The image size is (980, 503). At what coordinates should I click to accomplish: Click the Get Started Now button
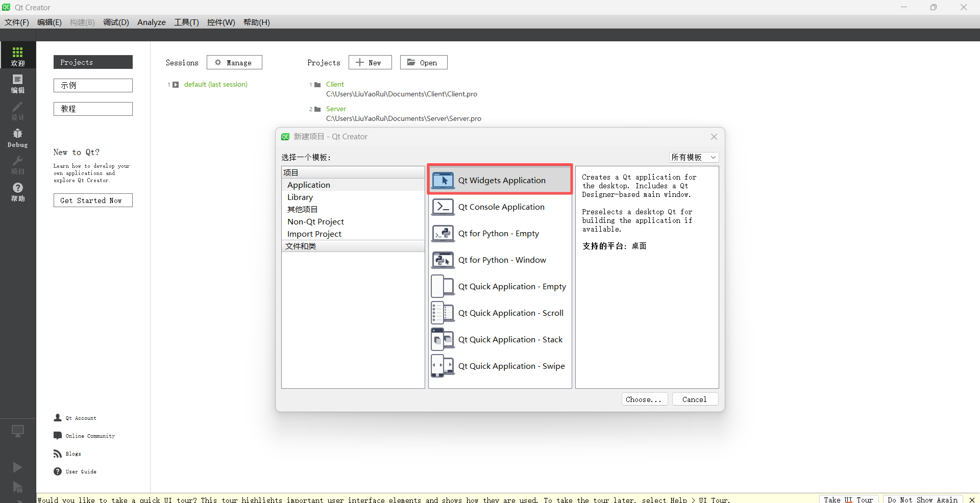pos(93,200)
